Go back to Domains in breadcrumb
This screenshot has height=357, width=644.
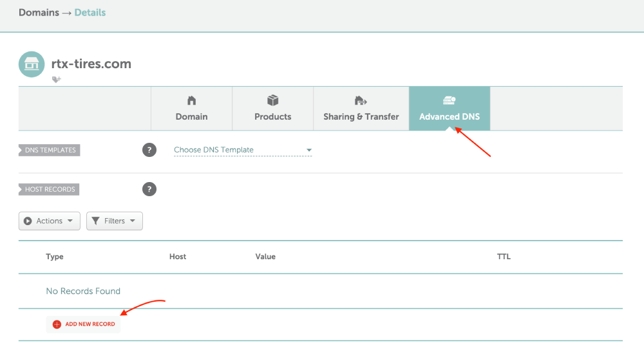click(39, 13)
